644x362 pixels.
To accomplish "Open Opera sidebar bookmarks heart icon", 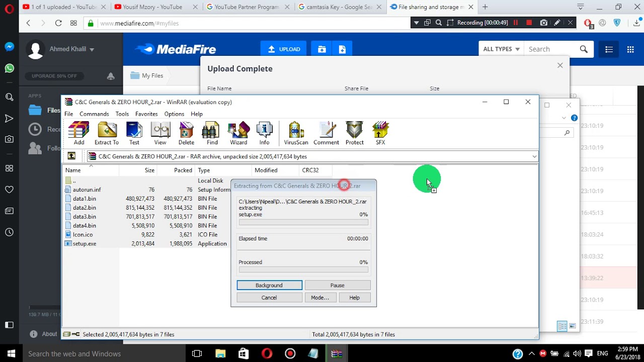I will pos(9,190).
